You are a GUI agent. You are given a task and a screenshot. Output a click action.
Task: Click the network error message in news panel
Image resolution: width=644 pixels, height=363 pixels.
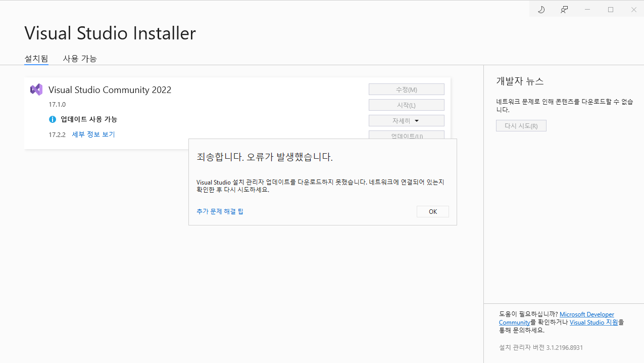pos(565,106)
